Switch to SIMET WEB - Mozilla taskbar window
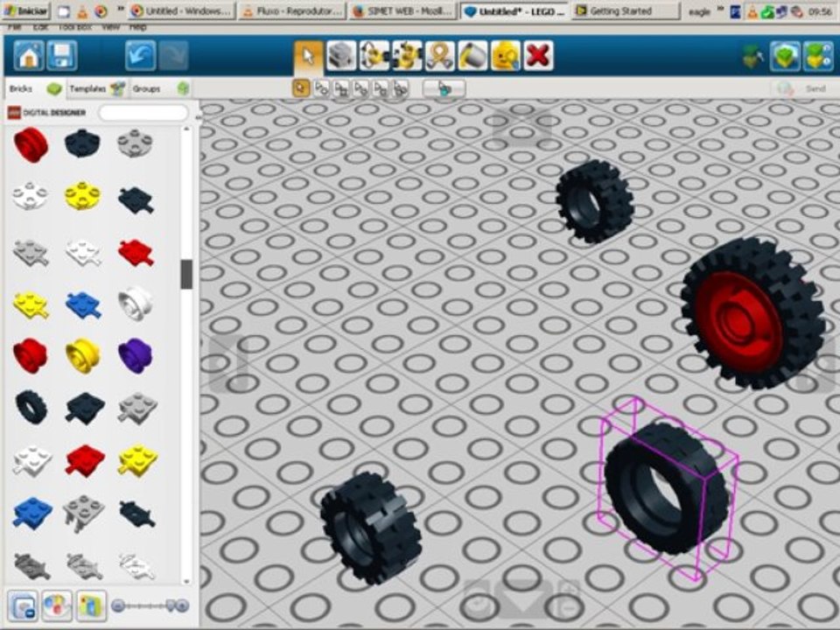Viewport: 840px width, 630px height. click(402, 11)
